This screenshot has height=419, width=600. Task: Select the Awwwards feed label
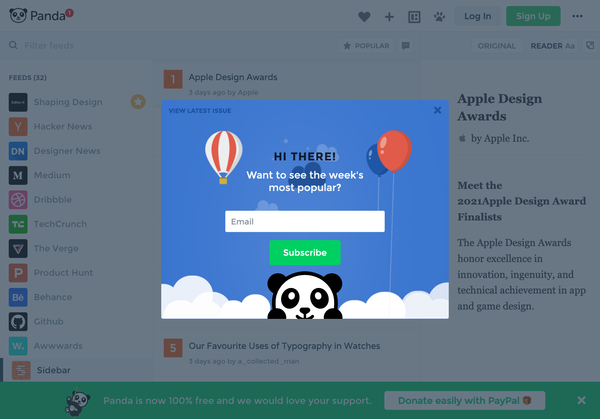click(58, 346)
